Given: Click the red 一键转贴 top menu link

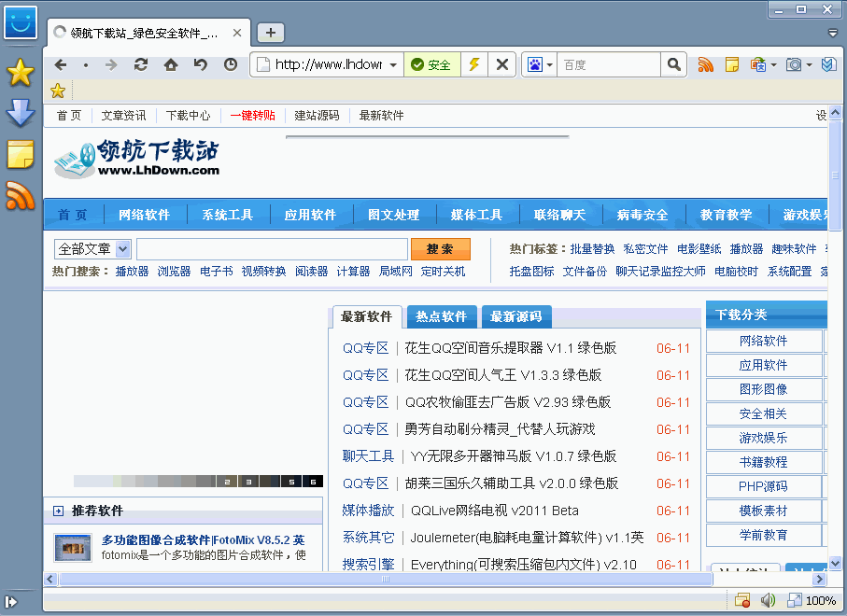Looking at the screenshot, I should coord(253,115).
